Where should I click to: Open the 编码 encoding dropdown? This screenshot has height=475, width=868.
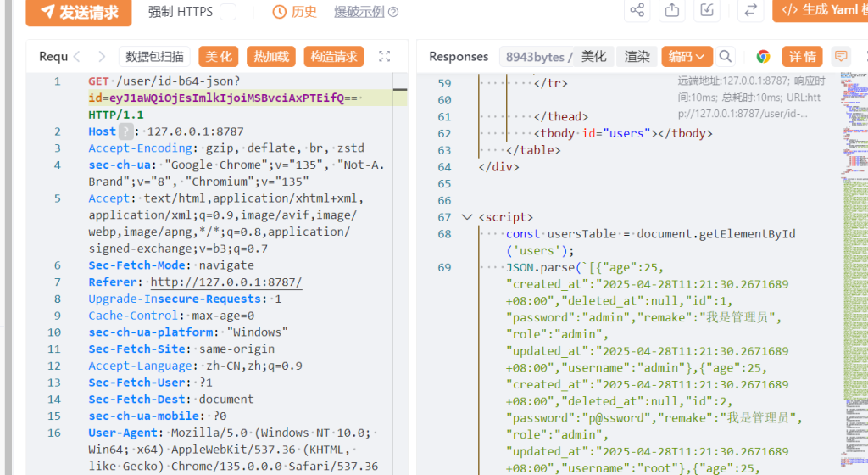point(687,57)
